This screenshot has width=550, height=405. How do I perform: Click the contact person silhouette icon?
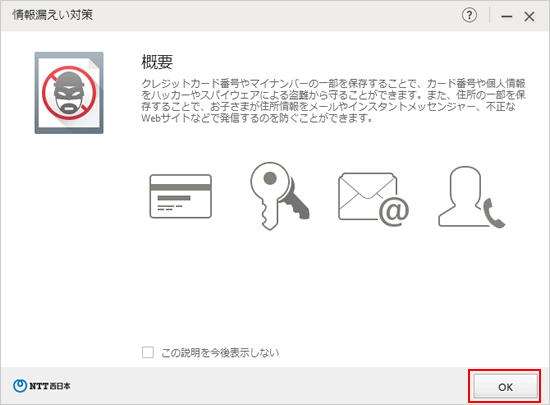tap(471, 197)
